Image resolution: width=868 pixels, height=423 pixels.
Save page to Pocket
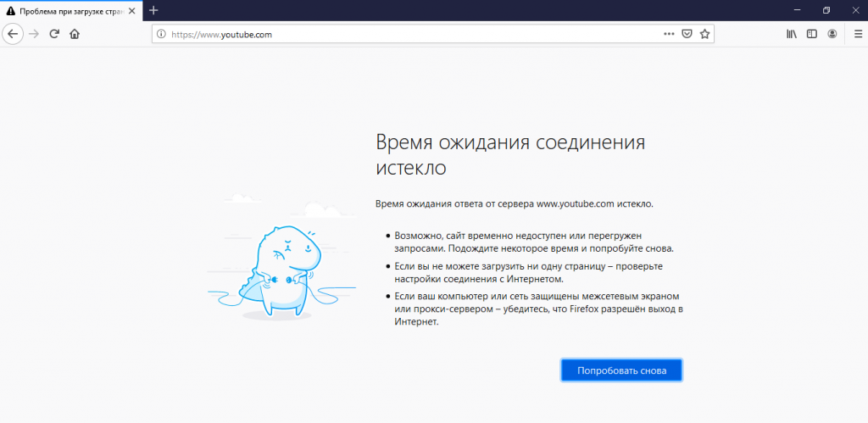click(x=687, y=35)
